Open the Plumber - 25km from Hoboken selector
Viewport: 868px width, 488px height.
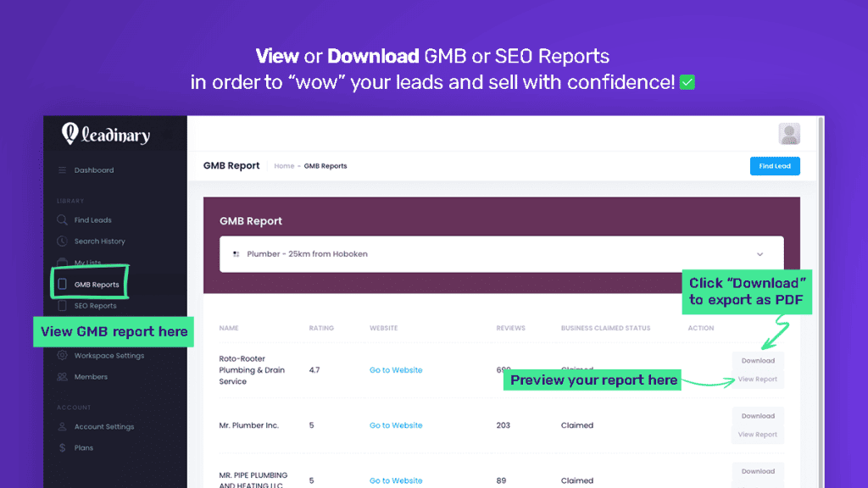[502, 254]
